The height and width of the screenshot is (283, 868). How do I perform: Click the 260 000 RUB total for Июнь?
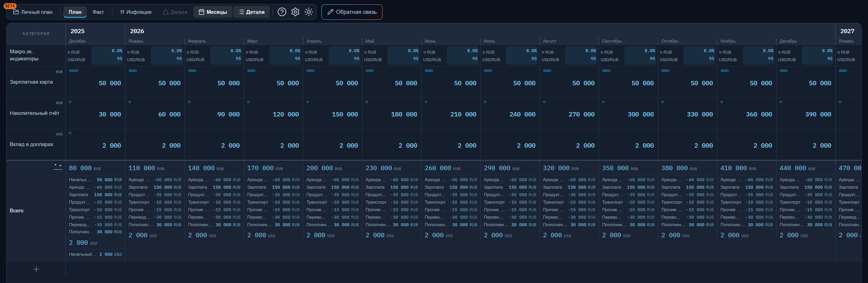[442, 168]
